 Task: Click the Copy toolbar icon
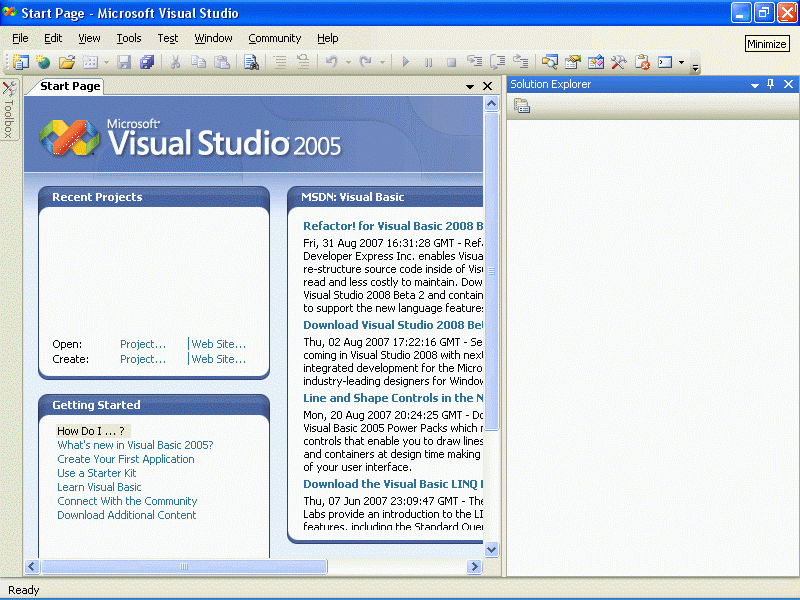198,62
